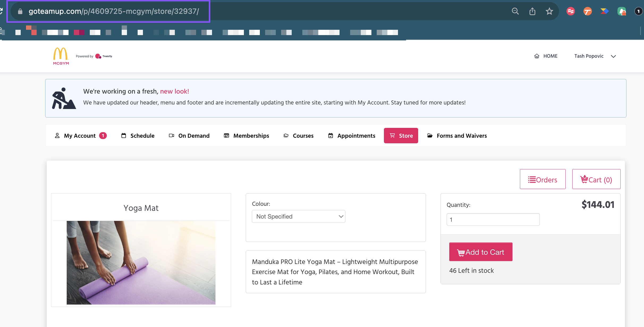View the Cart (0) button
This screenshot has width=644, height=327.
click(x=596, y=179)
